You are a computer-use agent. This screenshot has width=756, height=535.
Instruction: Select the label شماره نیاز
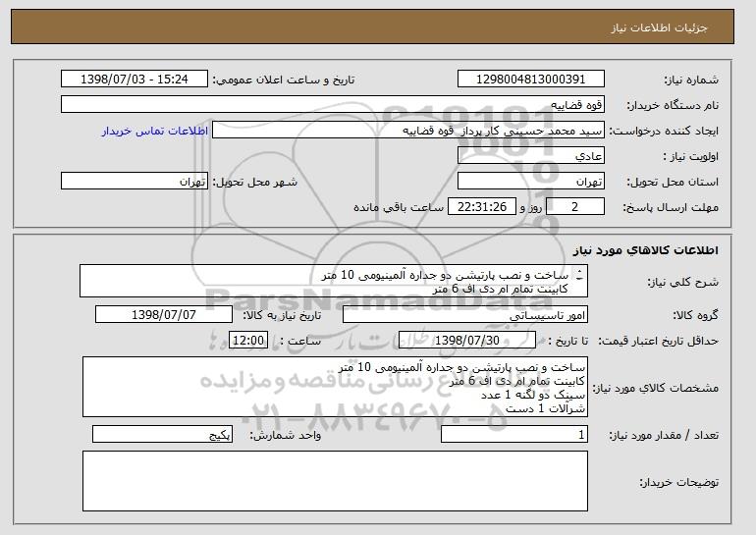[x=691, y=80]
